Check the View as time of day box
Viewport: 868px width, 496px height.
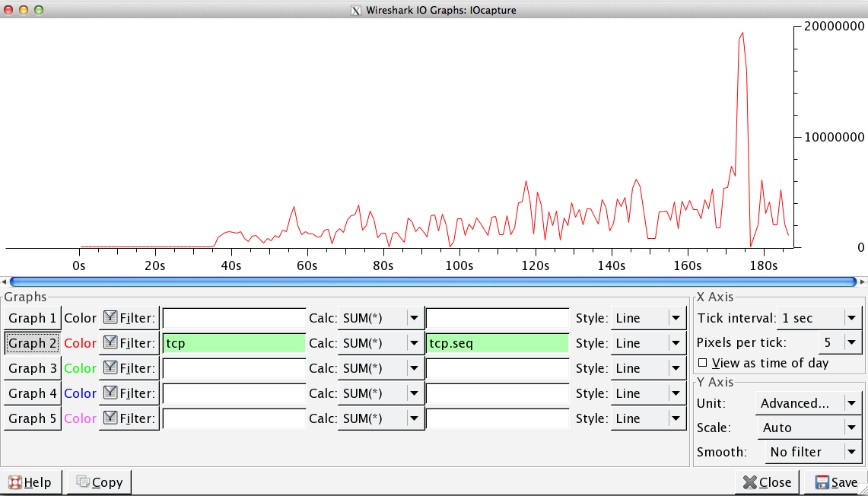[x=704, y=363]
